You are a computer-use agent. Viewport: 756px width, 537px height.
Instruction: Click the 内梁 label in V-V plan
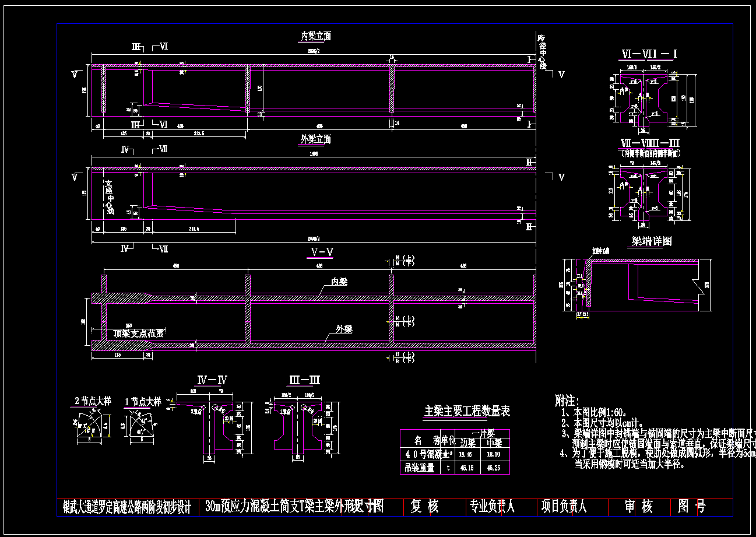(339, 282)
